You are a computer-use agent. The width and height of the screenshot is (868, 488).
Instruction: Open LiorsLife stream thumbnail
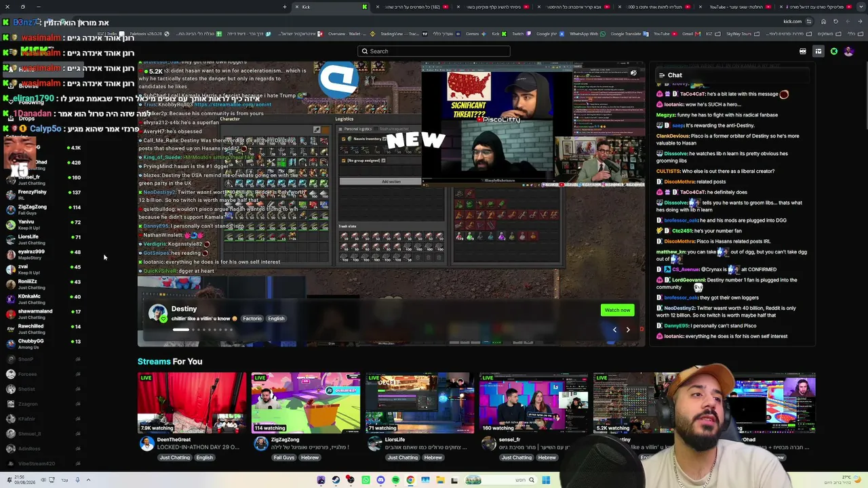[x=420, y=403]
